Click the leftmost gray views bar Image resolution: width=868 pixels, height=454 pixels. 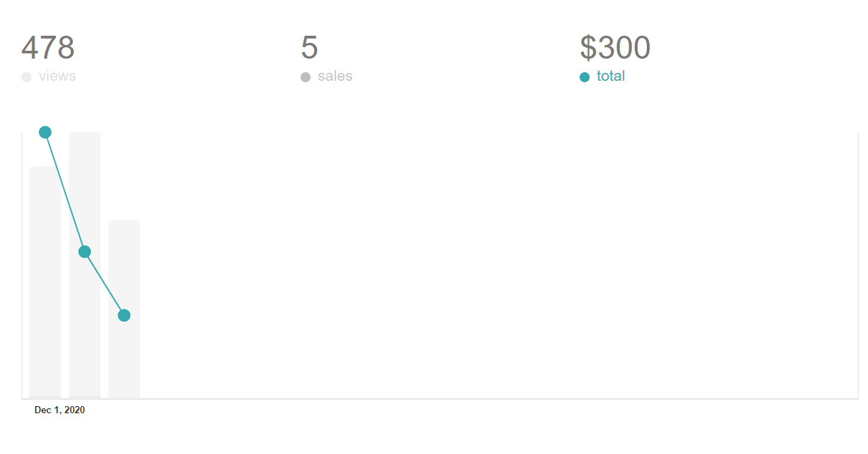45,282
